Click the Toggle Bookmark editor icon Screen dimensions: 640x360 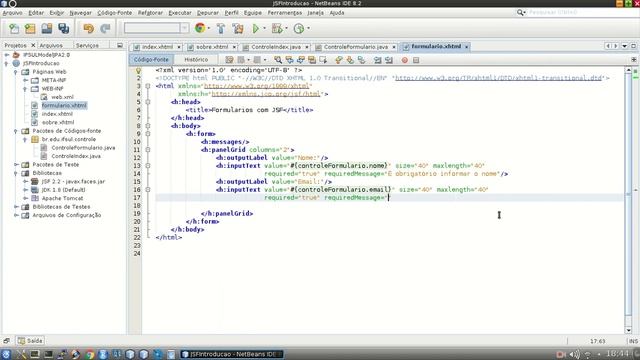[361, 60]
